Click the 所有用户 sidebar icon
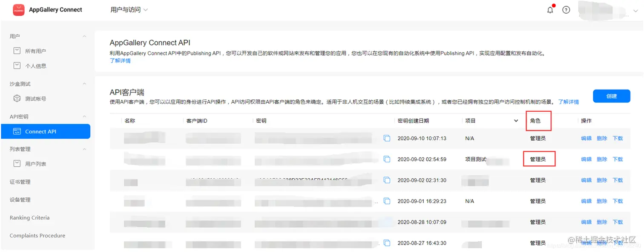This screenshot has height=252, width=644. click(17, 51)
